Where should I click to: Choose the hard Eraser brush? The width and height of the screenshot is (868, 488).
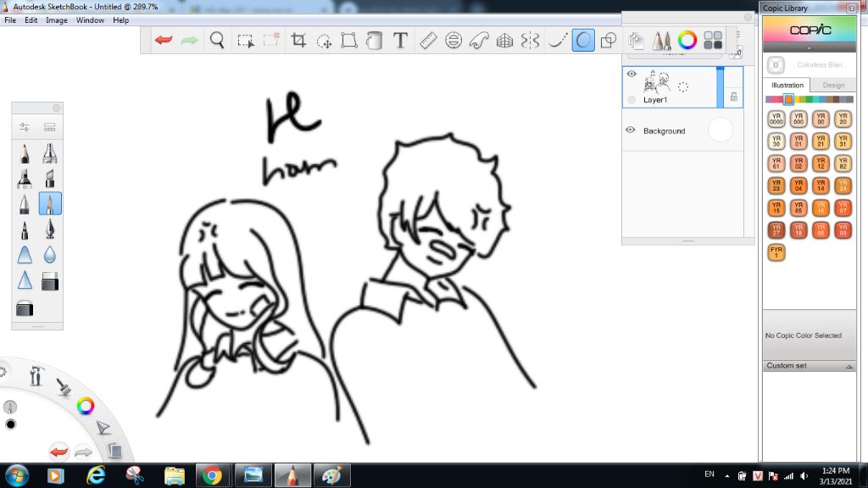click(50, 280)
